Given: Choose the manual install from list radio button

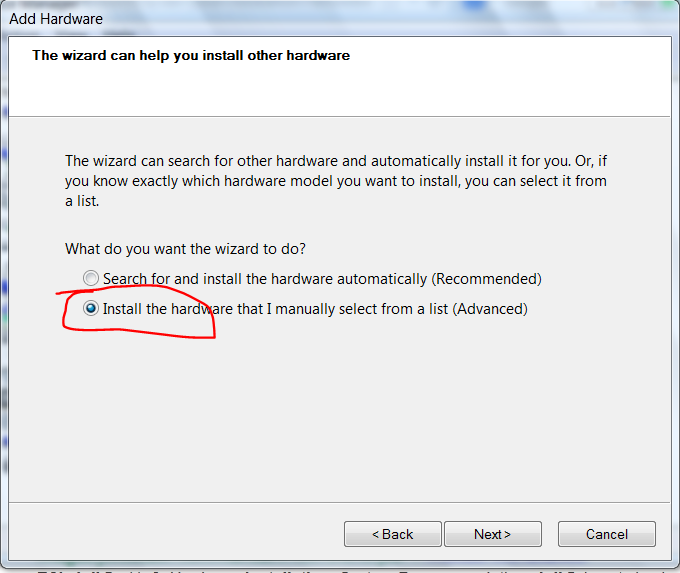Looking at the screenshot, I should tap(91, 308).
